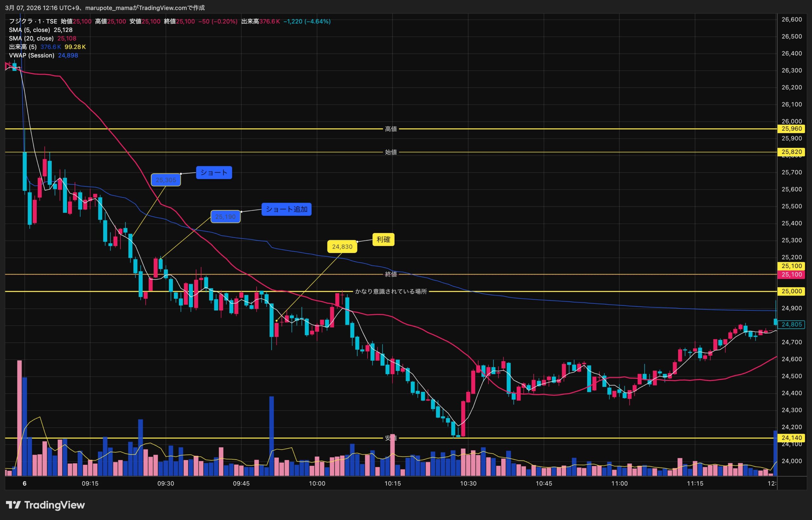The width and height of the screenshot is (812, 520).
Task: Click the 25,190 price callout box
Action: [x=225, y=217]
